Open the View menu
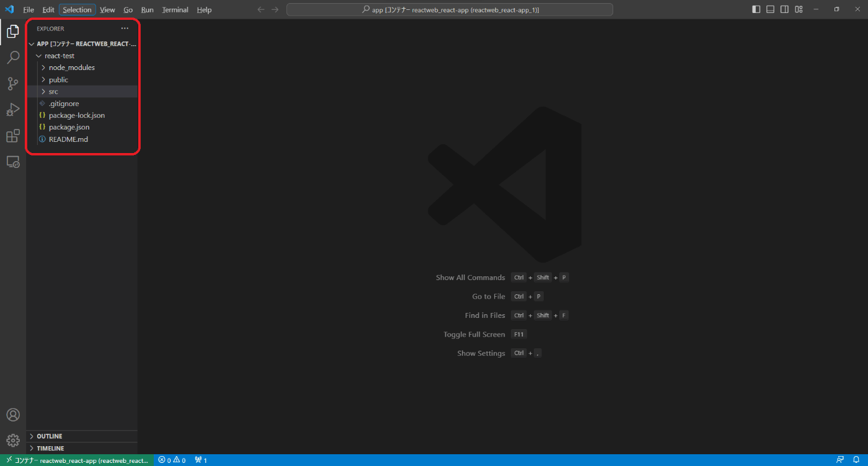The width and height of the screenshot is (868, 466). click(x=107, y=10)
